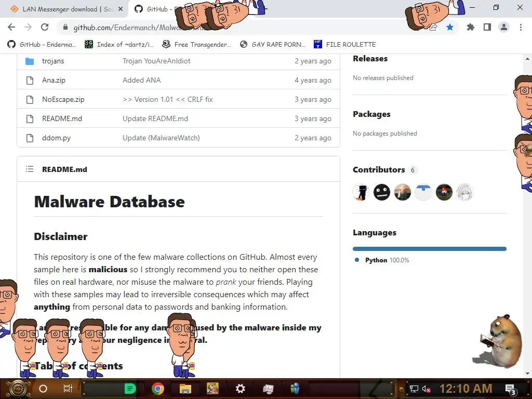Go back using the browser back arrow

click(x=11, y=27)
